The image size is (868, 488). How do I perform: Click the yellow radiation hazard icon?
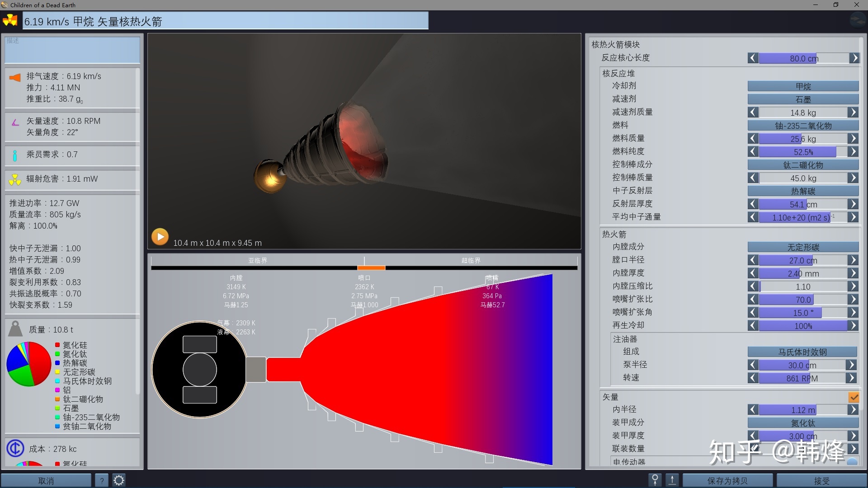(x=15, y=180)
